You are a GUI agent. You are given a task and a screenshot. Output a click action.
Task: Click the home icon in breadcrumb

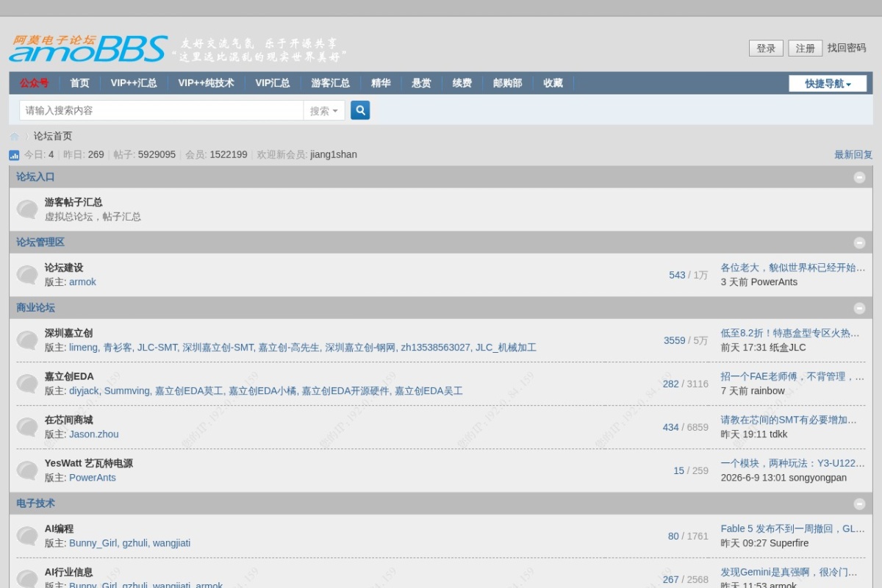pos(14,137)
